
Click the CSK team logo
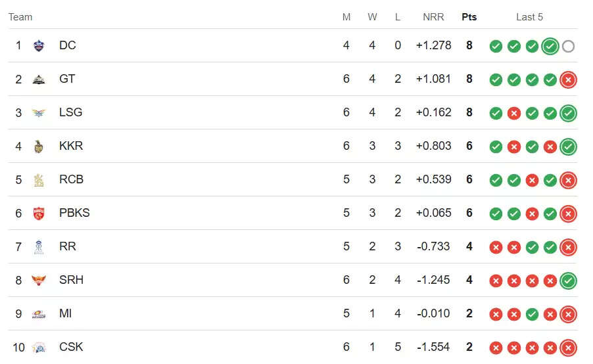pos(39,348)
